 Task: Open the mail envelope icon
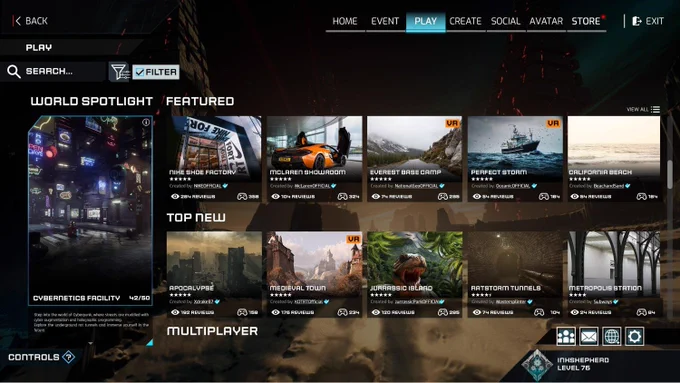click(588, 336)
